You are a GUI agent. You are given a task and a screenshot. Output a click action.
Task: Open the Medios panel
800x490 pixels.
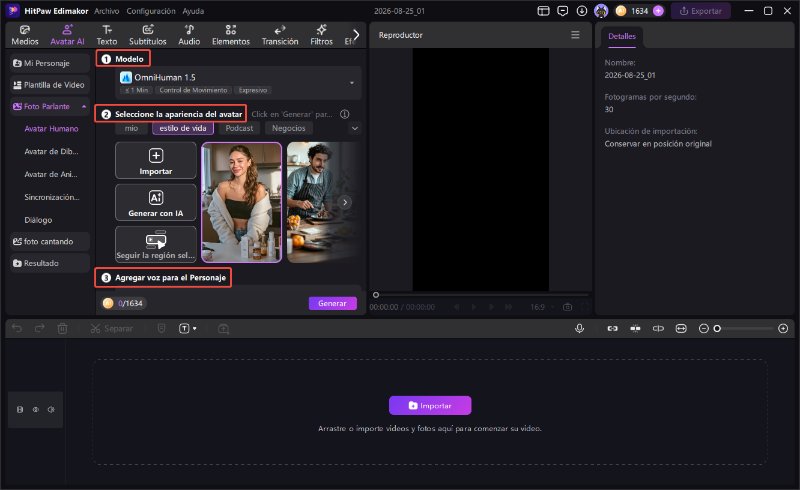[24, 35]
